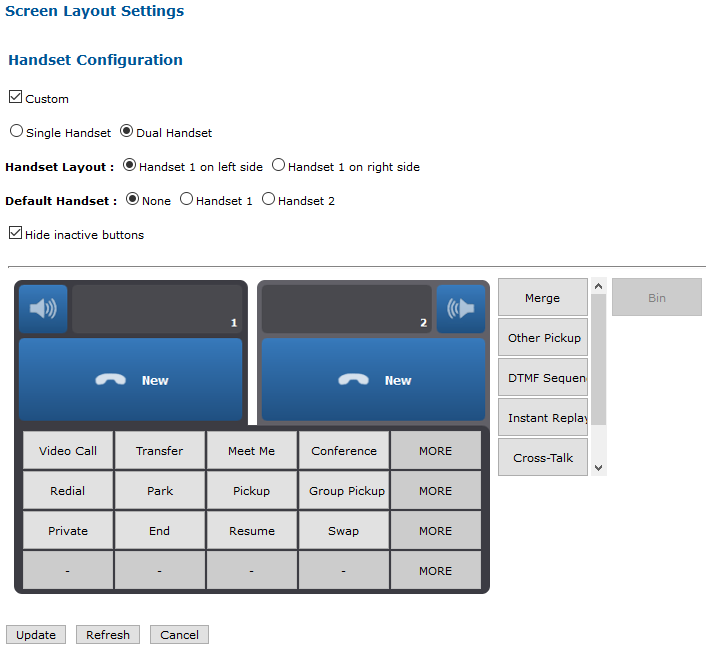This screenshot has height=652, width=706.
Task: Click the Bin drop area
Action: tap(656, 297)
